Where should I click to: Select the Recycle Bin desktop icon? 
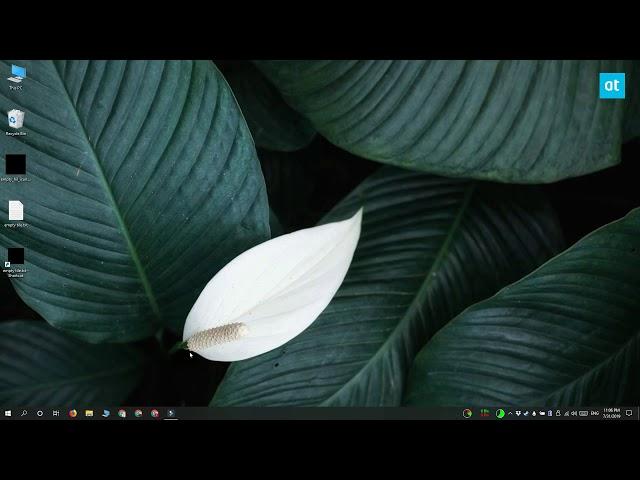pyautogui.click(x=16, y=122)
